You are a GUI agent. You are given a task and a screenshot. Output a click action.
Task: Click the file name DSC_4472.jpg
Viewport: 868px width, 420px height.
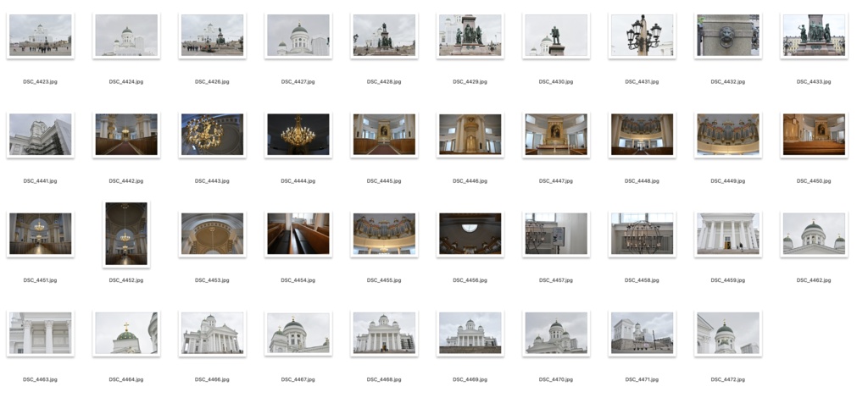[728, 379]
